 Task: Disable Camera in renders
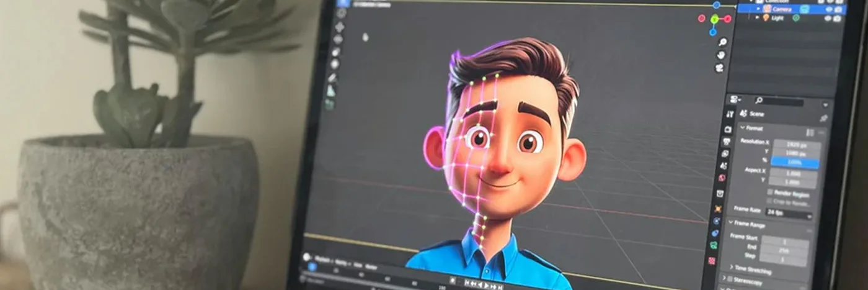[x=838, y=10]
